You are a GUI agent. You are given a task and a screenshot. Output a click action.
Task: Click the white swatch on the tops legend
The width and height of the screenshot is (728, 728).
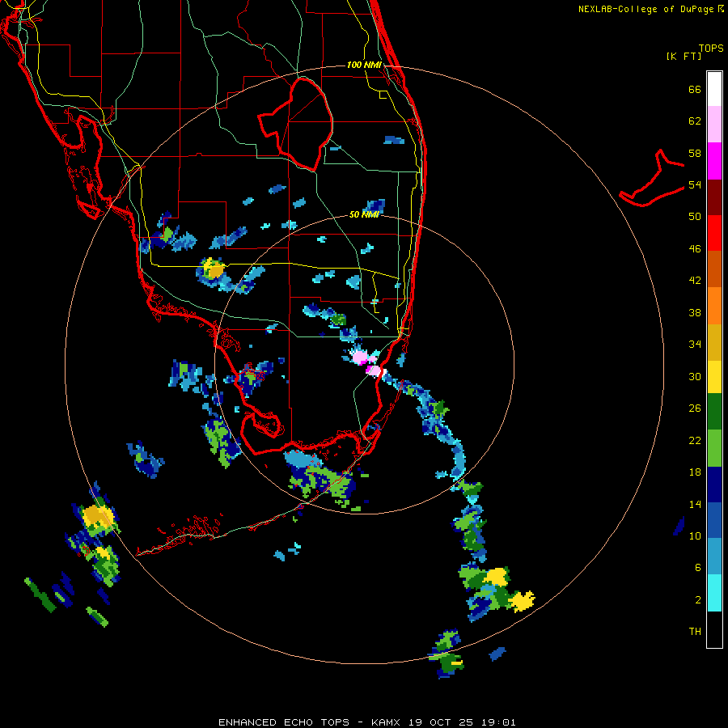point(714,89)
